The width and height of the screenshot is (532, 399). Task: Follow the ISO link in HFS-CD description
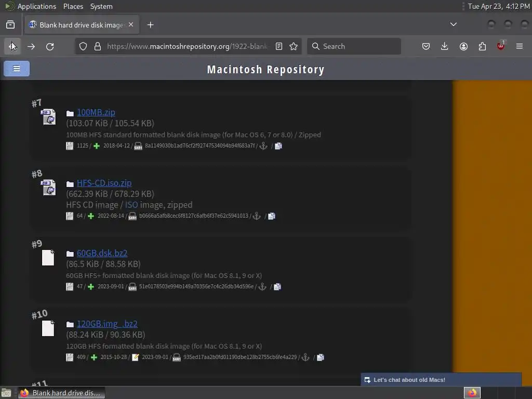click(x=131, y=205)
